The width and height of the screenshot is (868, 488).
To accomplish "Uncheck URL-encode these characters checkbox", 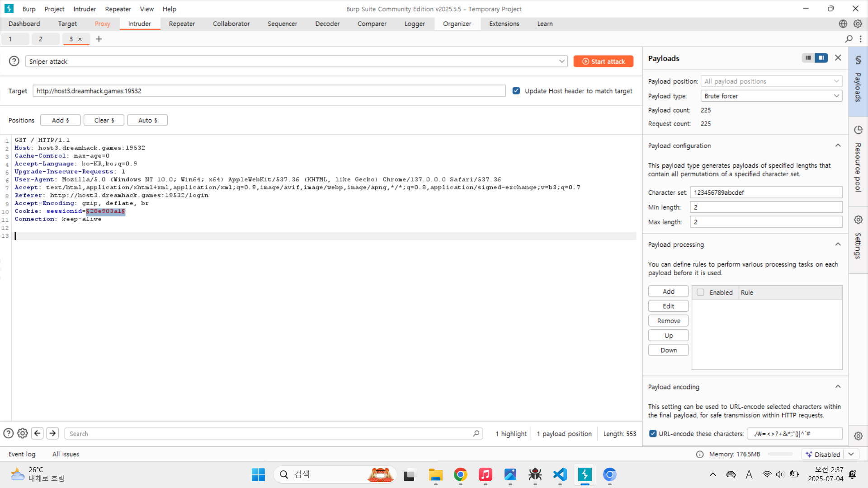I will click(x=652, y=433).
